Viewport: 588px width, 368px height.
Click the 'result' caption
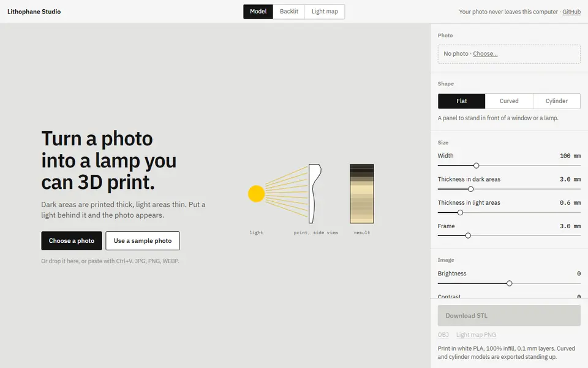pyautogui.click(x=362, y=233)
